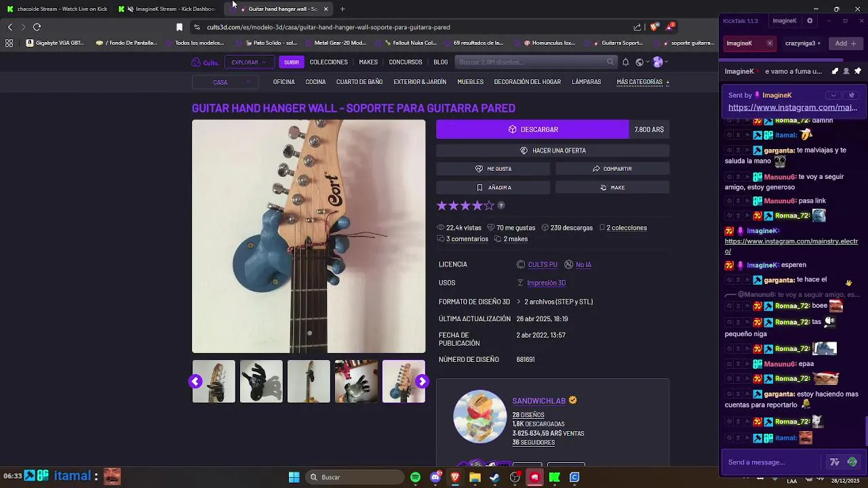The image size is (868, 488).
Task: Open the Impresión 3D link
Action: [546, 283]
